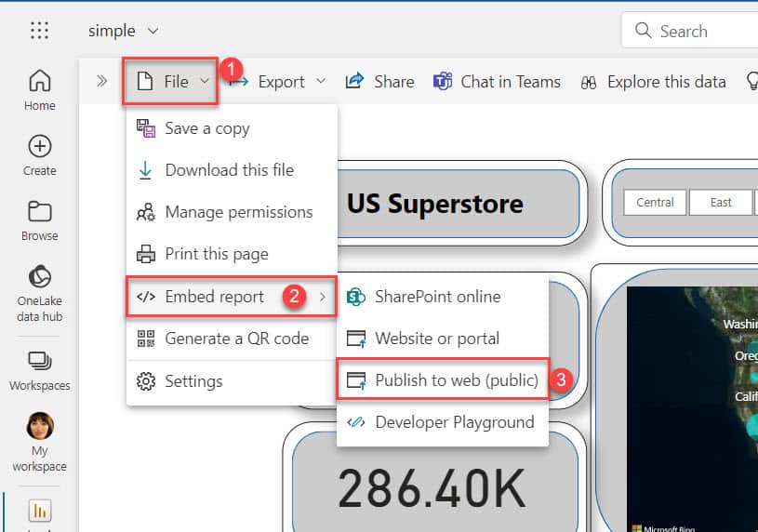Click the Developer Playground icon
This screenshot has width=758, height=532.
coord(356,422)
